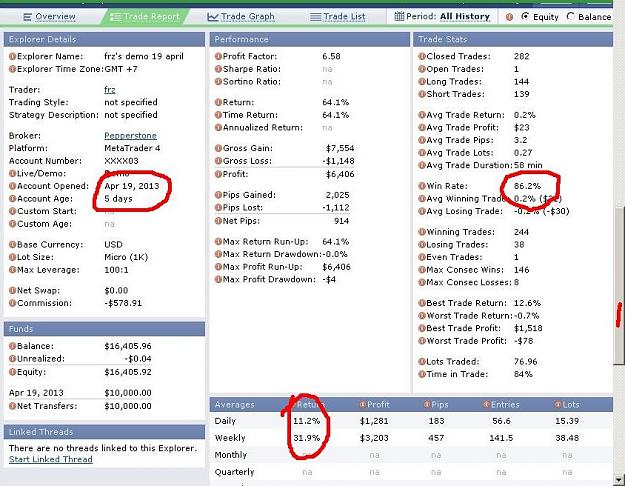The height and width of the screenshot is (486, 625).
Task: Click info icon next to Explorer Name
Action: [x=12, y=56]
